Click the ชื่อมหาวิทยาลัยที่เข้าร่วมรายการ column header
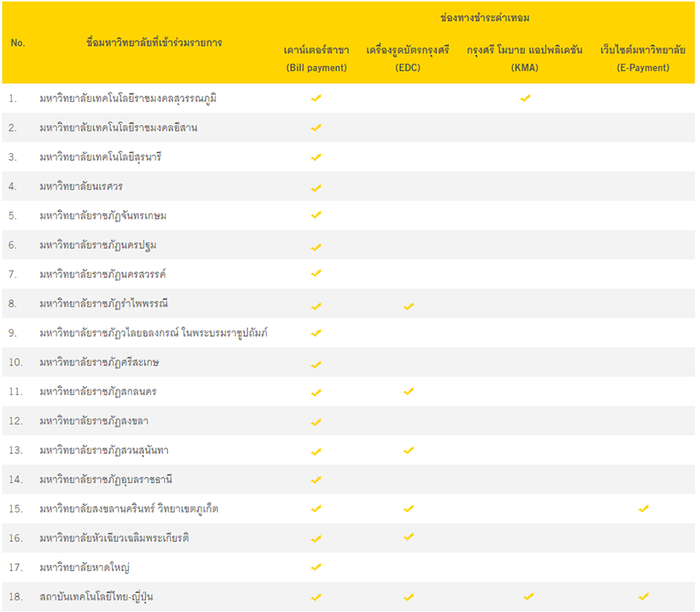This screenshot has width=700, height=612. pos(154,42)
